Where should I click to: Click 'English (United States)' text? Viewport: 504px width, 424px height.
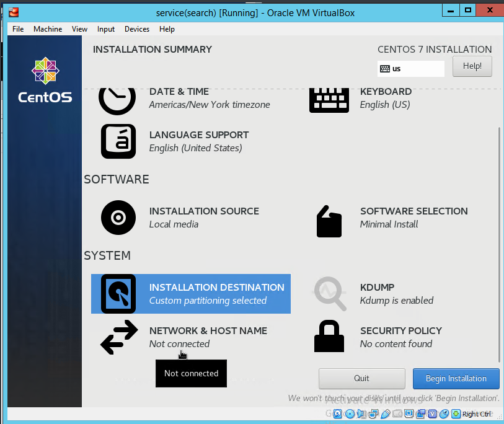click(x=195, y=148)
